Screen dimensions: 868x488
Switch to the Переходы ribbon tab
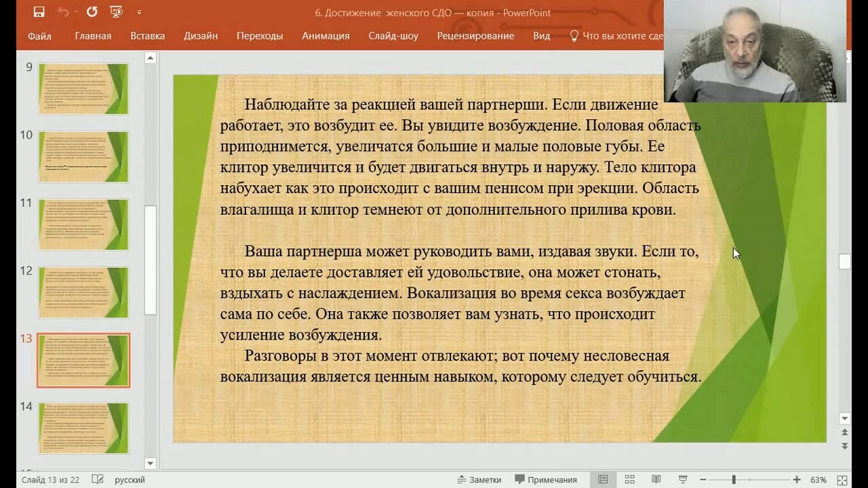pos(260,36)
